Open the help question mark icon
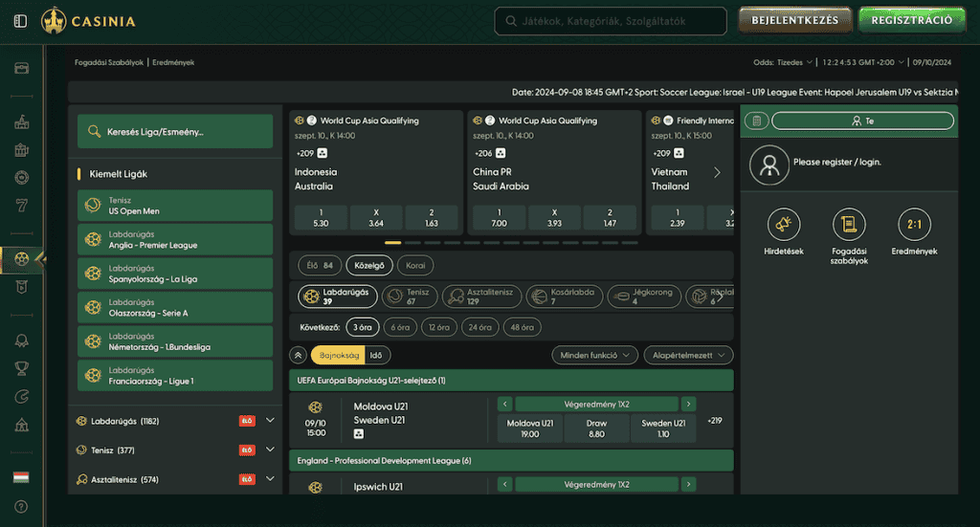 [20, 506]
